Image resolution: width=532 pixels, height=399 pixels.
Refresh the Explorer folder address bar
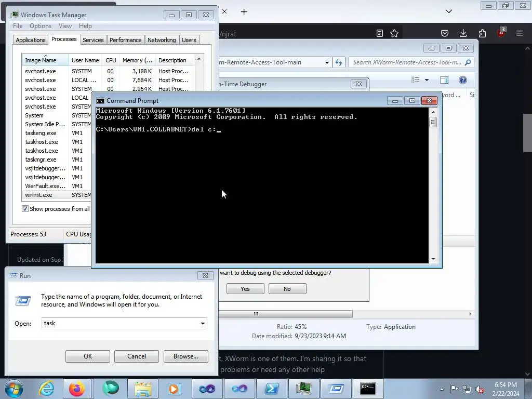pos(339,62)
